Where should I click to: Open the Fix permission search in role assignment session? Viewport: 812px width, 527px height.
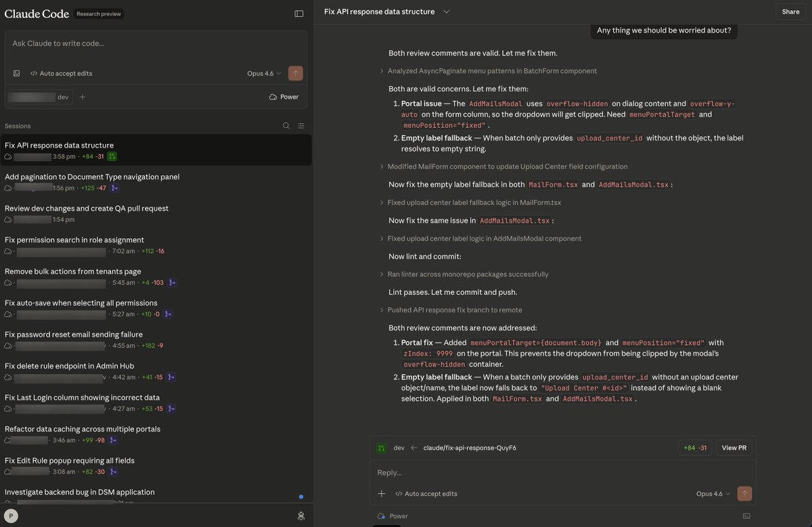(156, 245)
